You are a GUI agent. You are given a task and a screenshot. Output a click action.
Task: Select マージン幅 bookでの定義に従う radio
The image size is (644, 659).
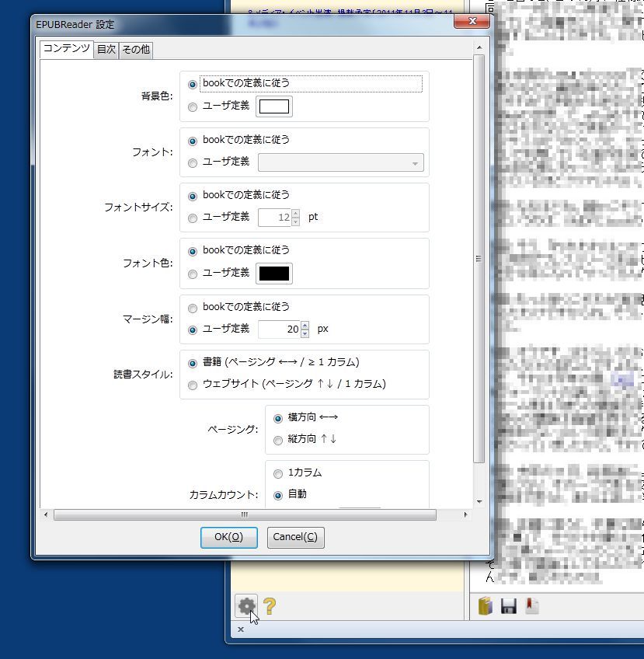point(193,308)
